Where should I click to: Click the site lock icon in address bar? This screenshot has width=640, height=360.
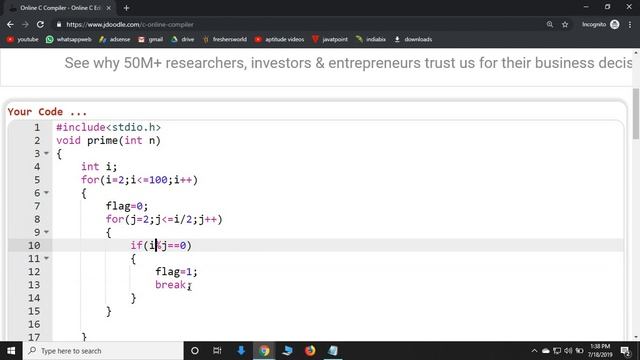(x=59, y=24)
